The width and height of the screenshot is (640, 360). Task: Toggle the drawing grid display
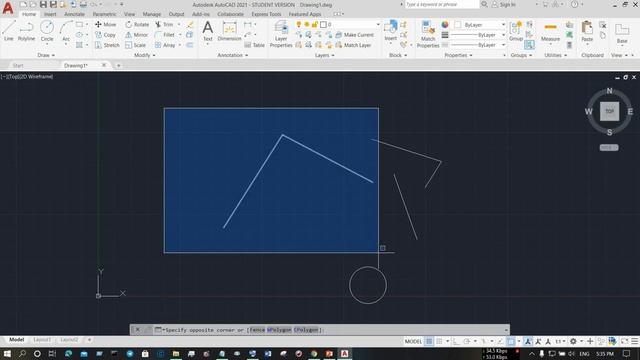(x=429, y=341)
